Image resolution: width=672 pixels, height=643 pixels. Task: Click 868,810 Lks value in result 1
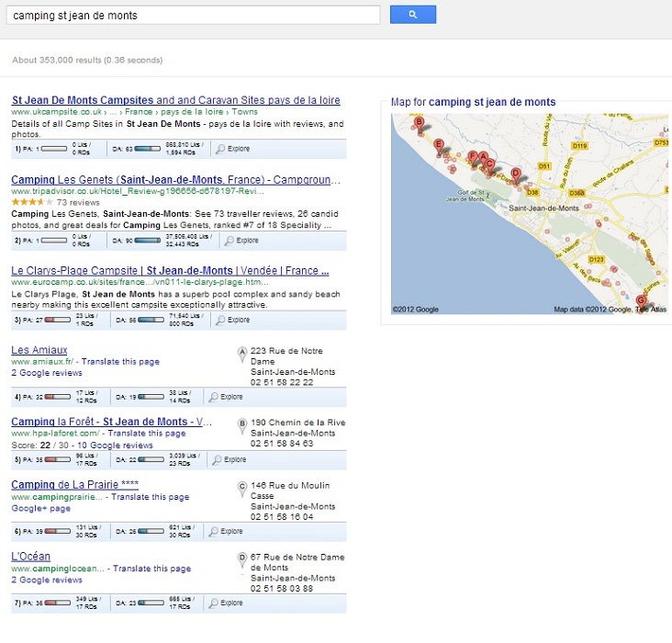click(185, 145)
